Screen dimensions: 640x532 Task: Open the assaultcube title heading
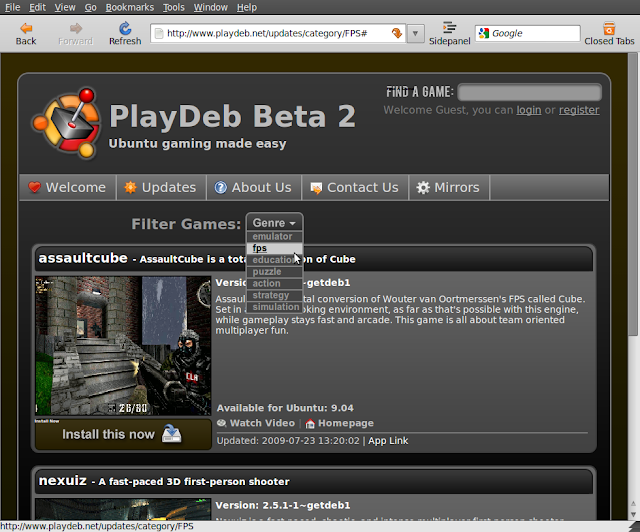[x=83, y=258]
